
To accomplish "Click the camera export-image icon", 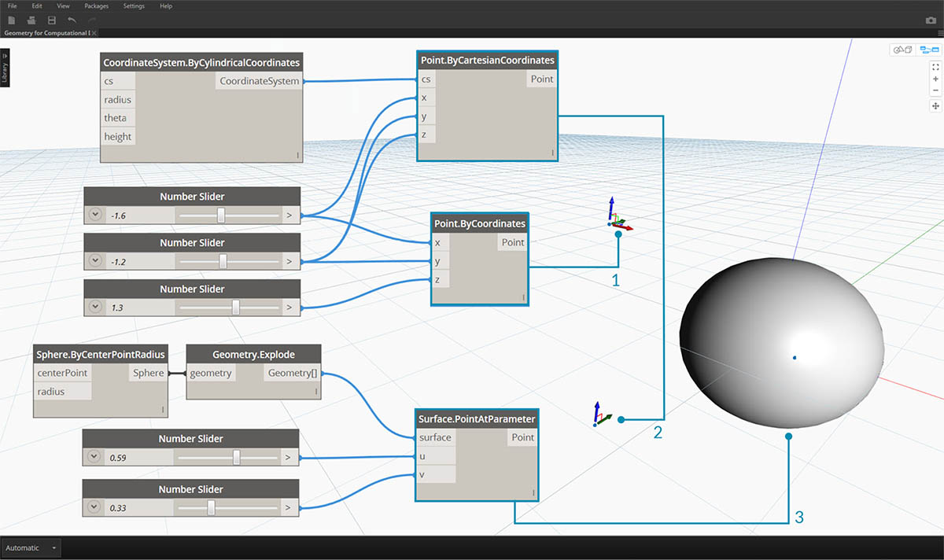I will pyautogui.click(x=931, y=20).
